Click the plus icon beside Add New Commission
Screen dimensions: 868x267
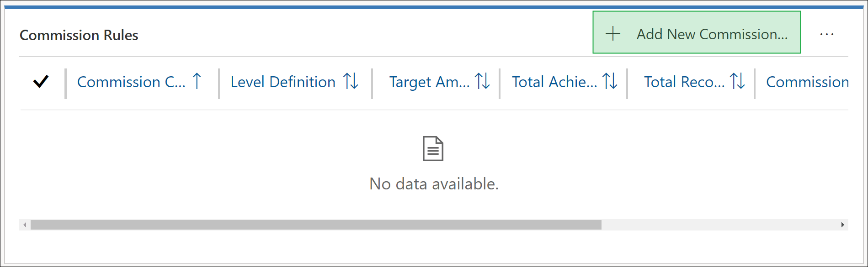pyautogui.click(x=613, y=34)
